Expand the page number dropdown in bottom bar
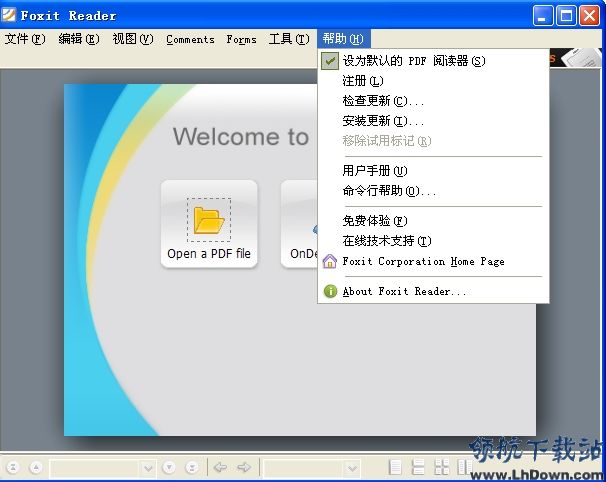 (x=148, y=467)
